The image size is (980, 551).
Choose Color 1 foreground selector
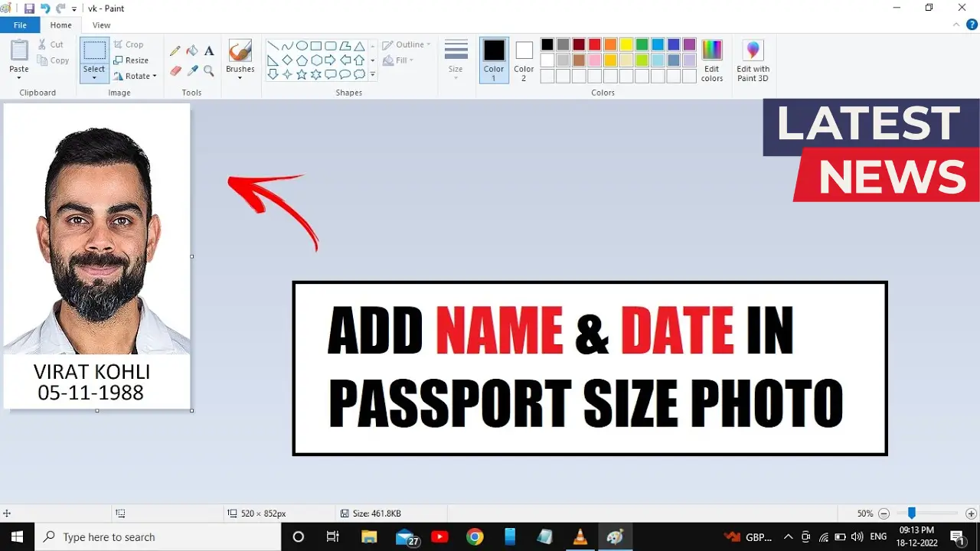tap(494, 60)
